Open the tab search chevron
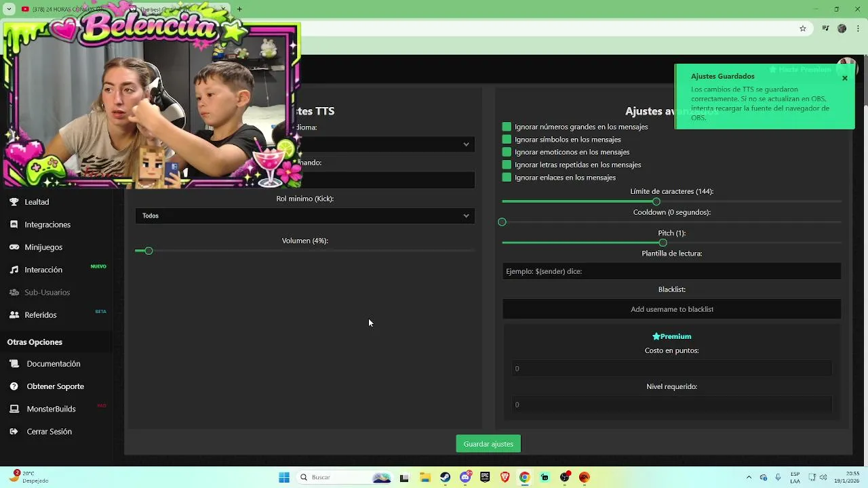Screen dimensions: 868x488 coord(9,9)
